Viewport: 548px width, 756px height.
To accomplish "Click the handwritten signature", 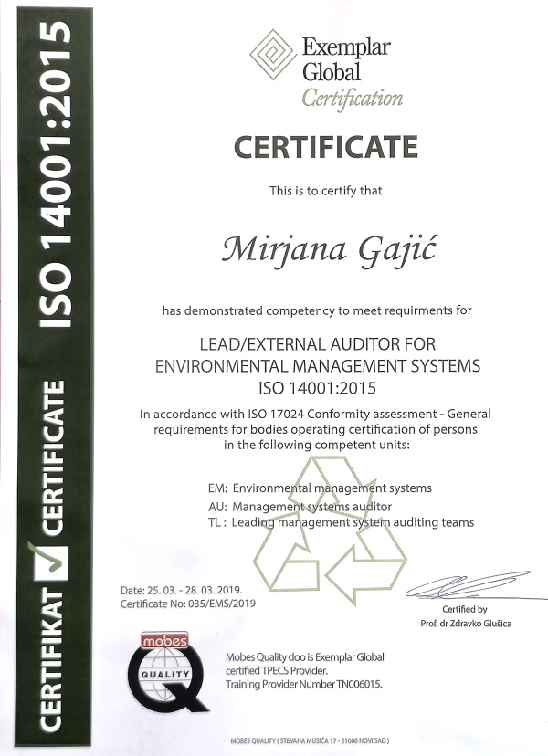I will (x=475, y=585).
